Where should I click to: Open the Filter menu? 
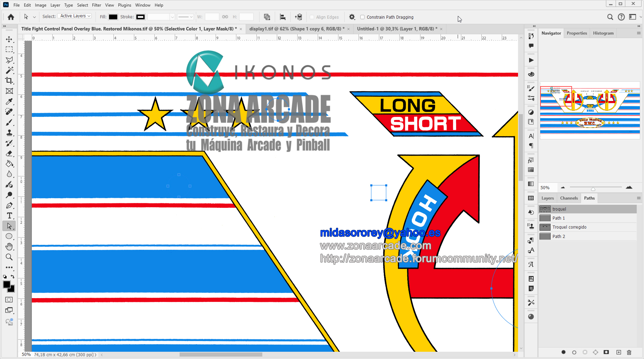pyautogui.click(x=97, y=5)
